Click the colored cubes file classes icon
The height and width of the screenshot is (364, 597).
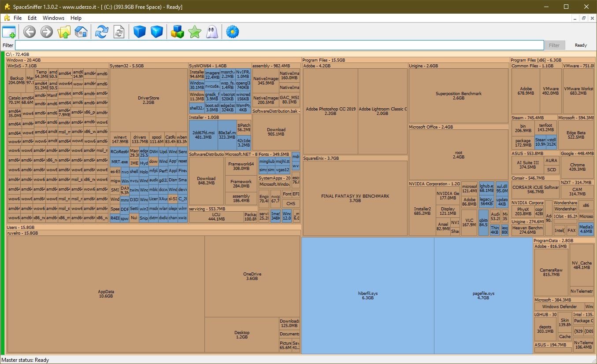click(178, 32)
